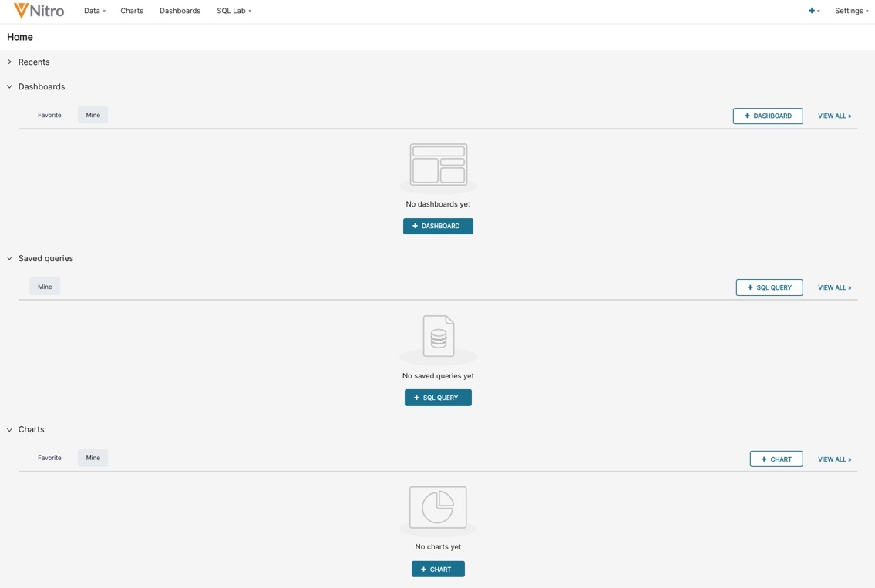Open the plus create-new menu in header
This screenshot has height=588, width=875.
pos(813,11)
